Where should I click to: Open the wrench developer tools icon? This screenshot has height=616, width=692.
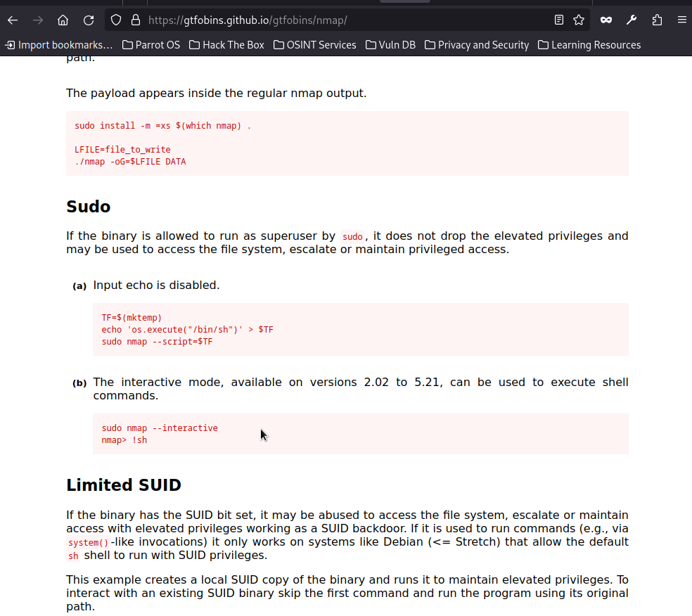632,20
